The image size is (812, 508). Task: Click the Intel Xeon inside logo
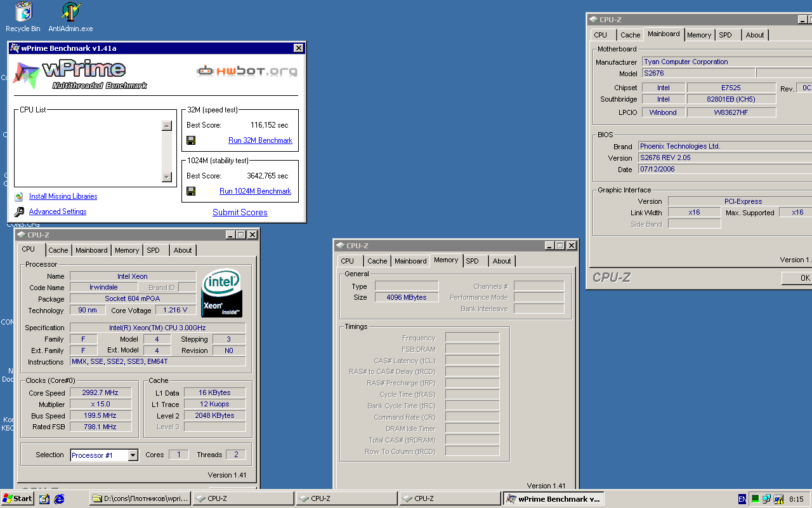tap(221, 293)
